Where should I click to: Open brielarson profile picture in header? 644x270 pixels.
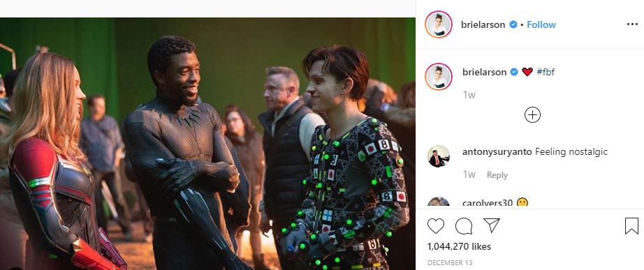coord(439,24)
